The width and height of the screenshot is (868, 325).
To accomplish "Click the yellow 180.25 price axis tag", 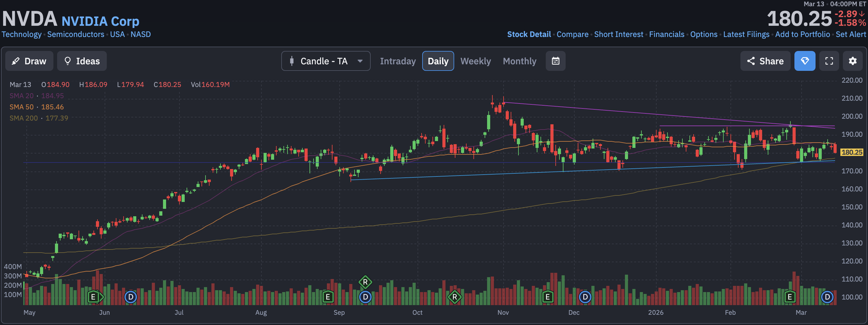I will [852, 152].
